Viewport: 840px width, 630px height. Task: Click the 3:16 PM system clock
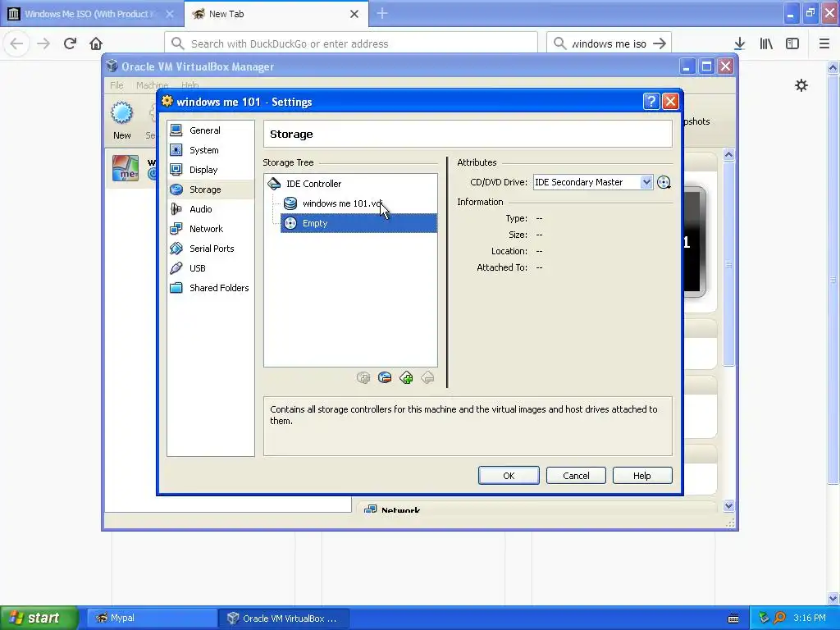810,618
